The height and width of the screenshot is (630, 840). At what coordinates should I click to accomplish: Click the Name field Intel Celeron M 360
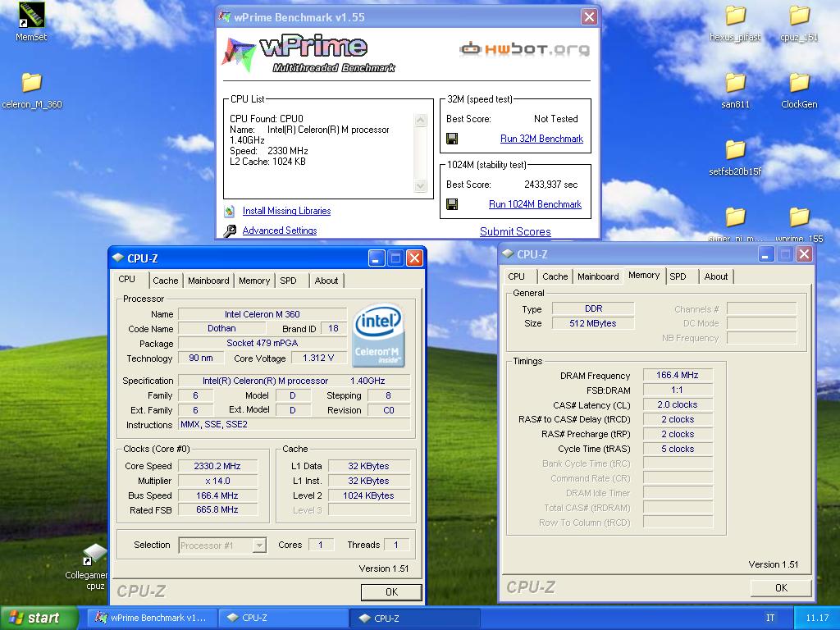(262, 314)
